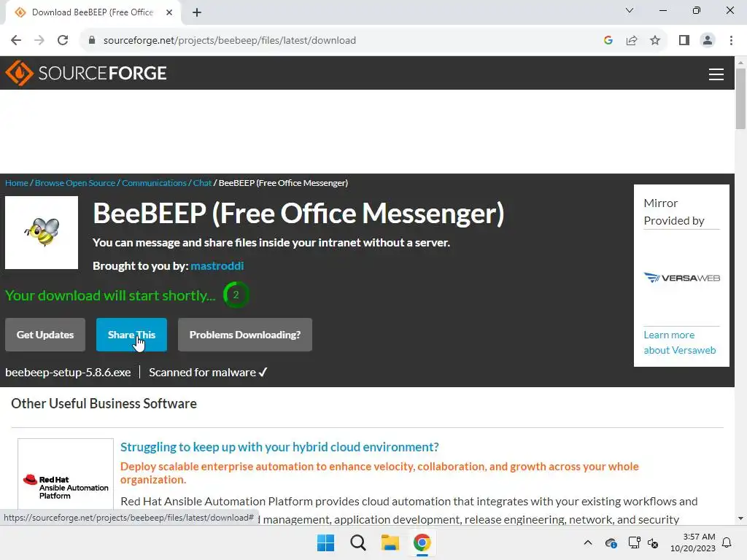Click the share page icon in address bar
The image size is (747, 560).
pyautogui.click(x=632, y=40)
